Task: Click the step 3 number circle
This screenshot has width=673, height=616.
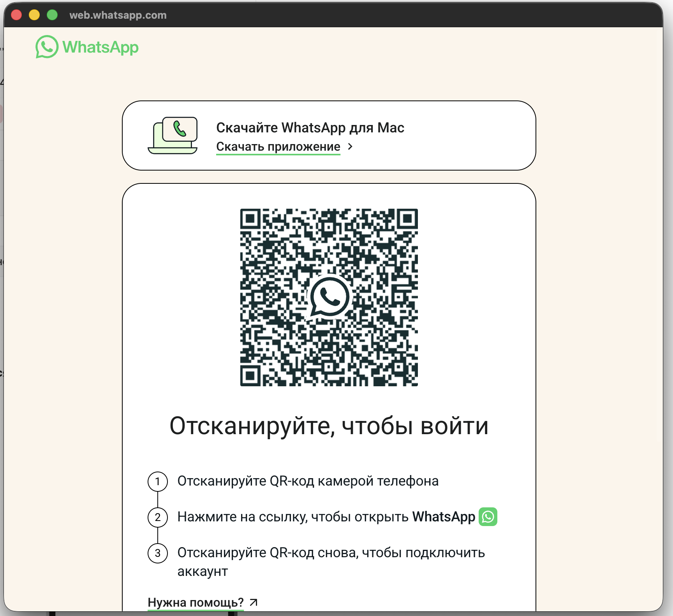Action: pyautogui.click(x=158, y=553)
